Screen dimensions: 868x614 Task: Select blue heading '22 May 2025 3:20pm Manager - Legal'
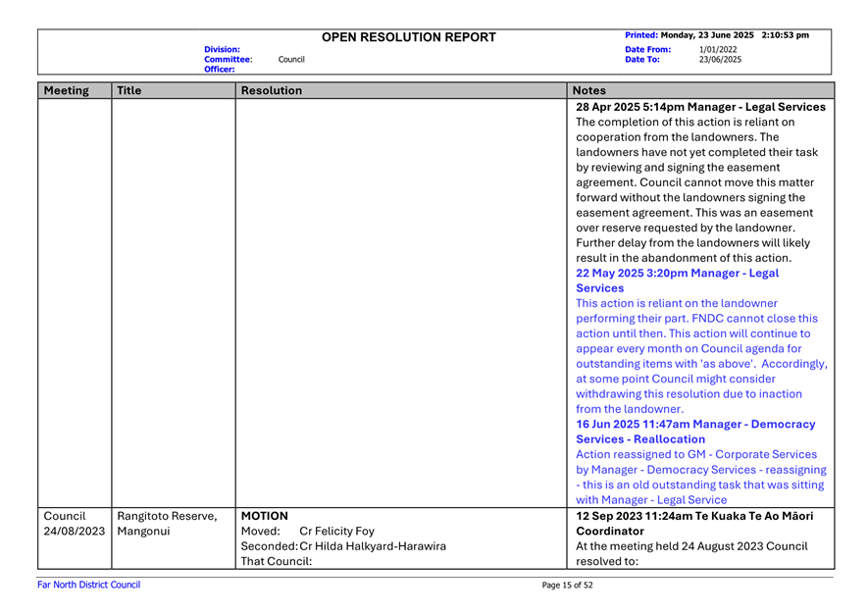point(677,273)
